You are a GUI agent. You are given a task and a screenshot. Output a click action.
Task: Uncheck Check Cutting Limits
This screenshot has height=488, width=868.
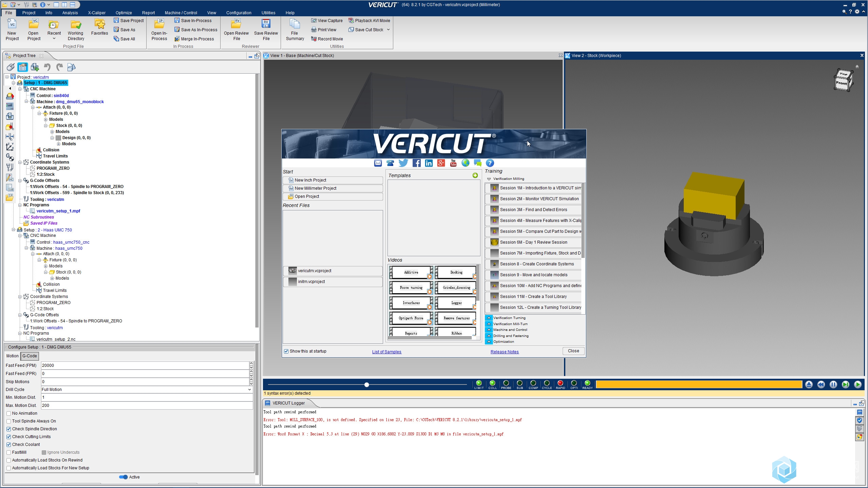(9, 437)
